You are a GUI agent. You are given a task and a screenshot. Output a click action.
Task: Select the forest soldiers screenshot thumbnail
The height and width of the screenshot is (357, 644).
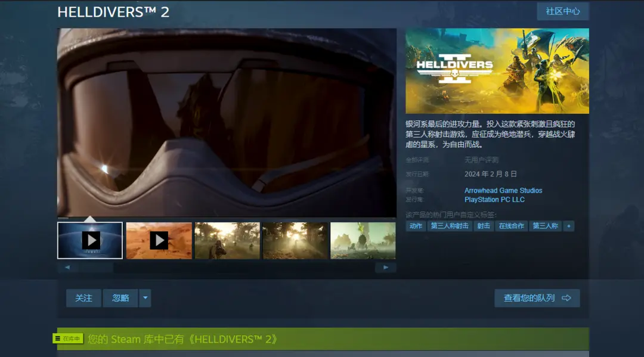(227, 240)
